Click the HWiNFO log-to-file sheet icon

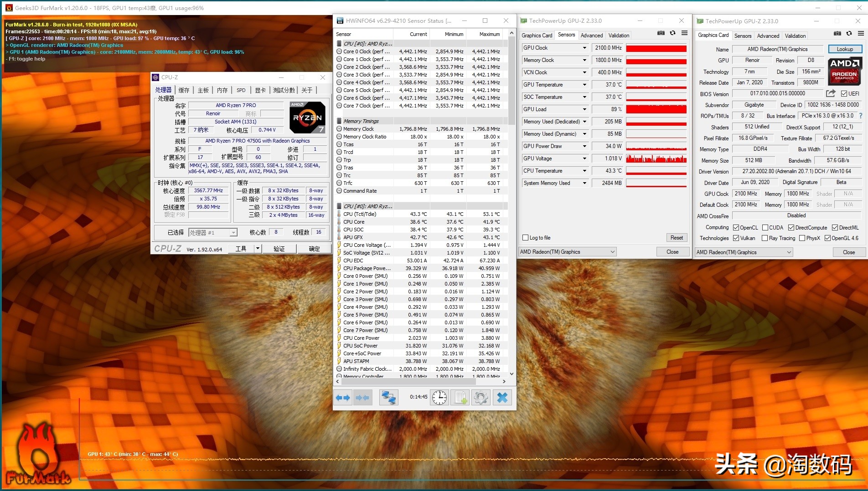click(x=460, y=398)
